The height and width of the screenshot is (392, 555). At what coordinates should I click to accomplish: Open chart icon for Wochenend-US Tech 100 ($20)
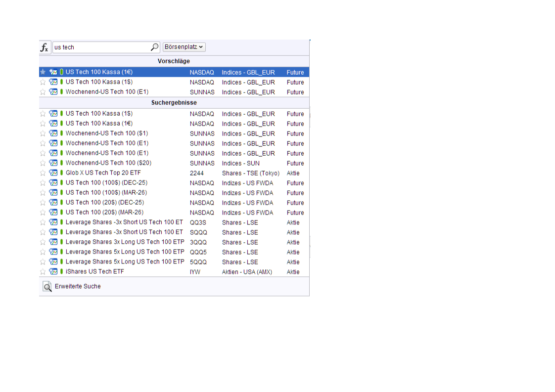pos(53,163)
